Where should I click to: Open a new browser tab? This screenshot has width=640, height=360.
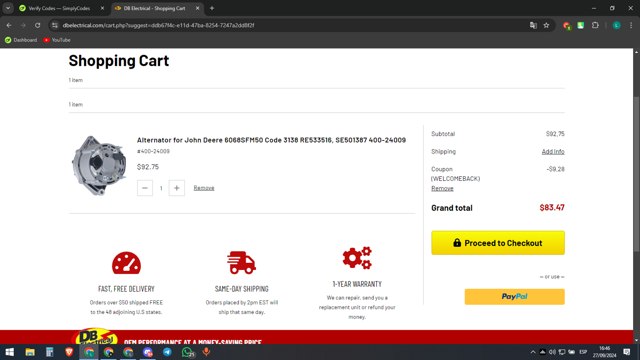[212, 8]
